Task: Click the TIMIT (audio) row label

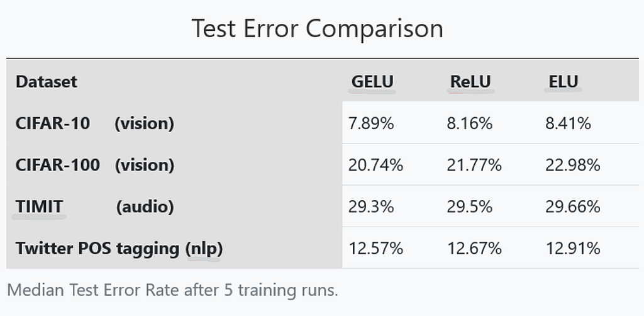Action: (95, 206)
